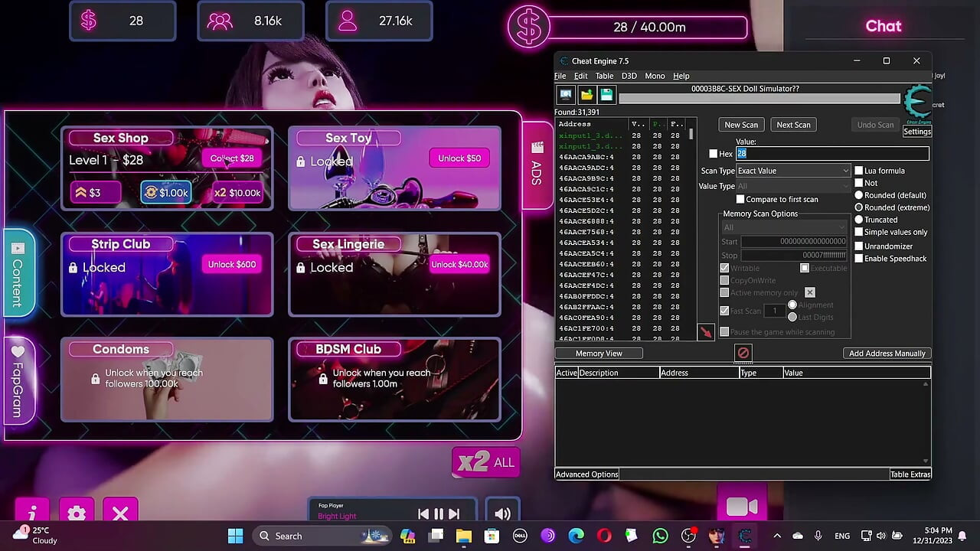
Task: Skip to next track in Fap Player
Action: [454, 514]
